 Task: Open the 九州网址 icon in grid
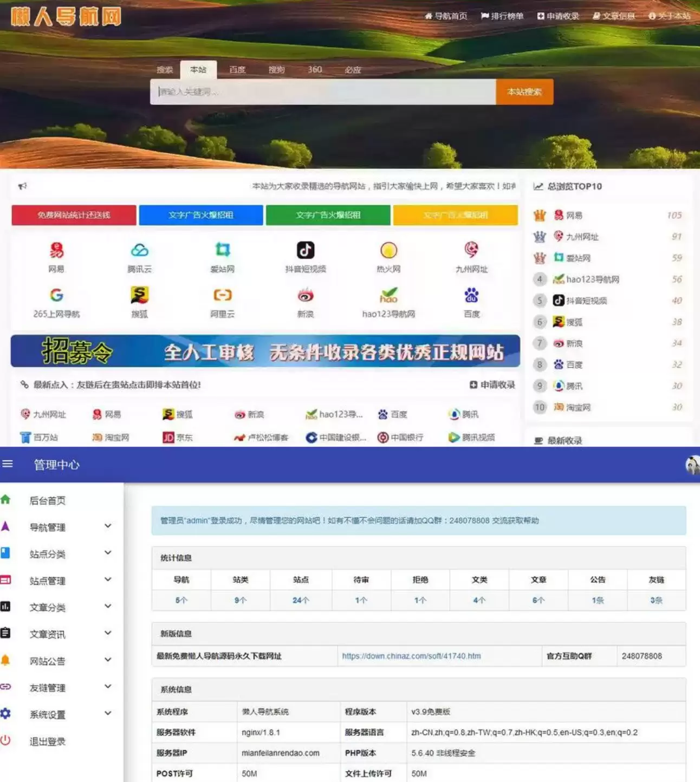471,250
